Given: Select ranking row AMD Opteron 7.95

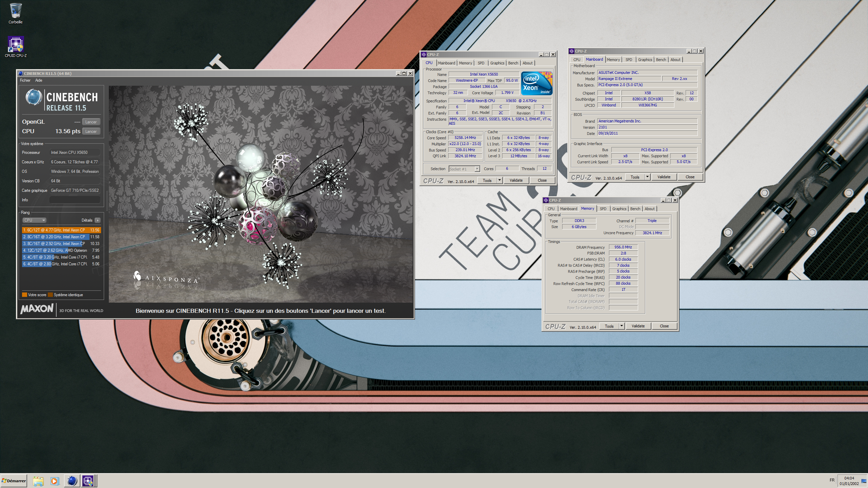Looking at the screenshot, I should 61,250.
